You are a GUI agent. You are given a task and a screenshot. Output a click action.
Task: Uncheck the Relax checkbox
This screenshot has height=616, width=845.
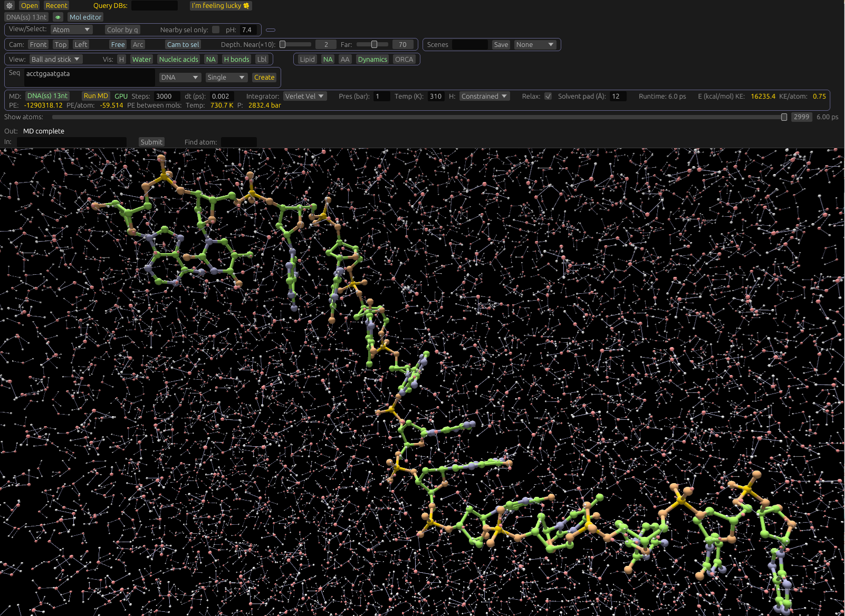pyautogui.click(x=548, y=97)
